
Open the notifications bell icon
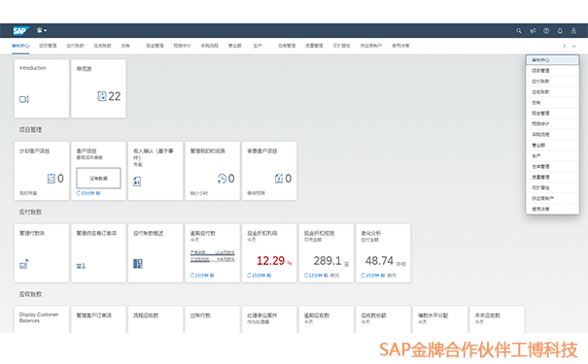pyautogui.click(x=560, y=31)
